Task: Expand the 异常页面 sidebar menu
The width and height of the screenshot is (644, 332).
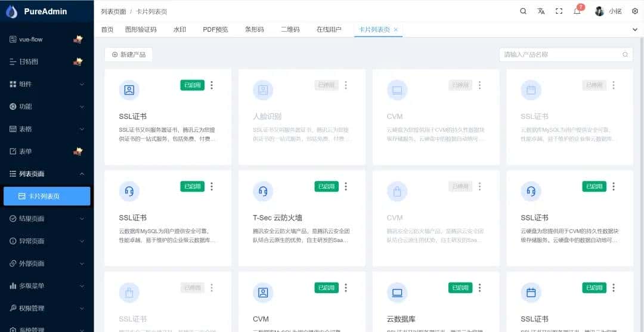Action: [x=47, y=241]
